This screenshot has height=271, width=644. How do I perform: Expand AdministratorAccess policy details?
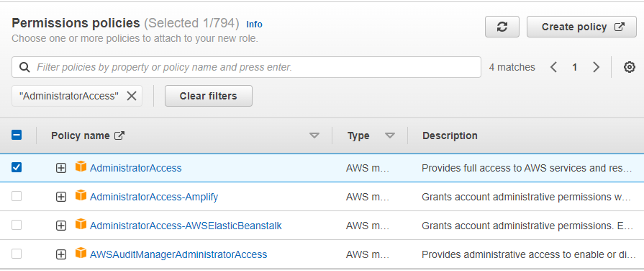(60, 168)
